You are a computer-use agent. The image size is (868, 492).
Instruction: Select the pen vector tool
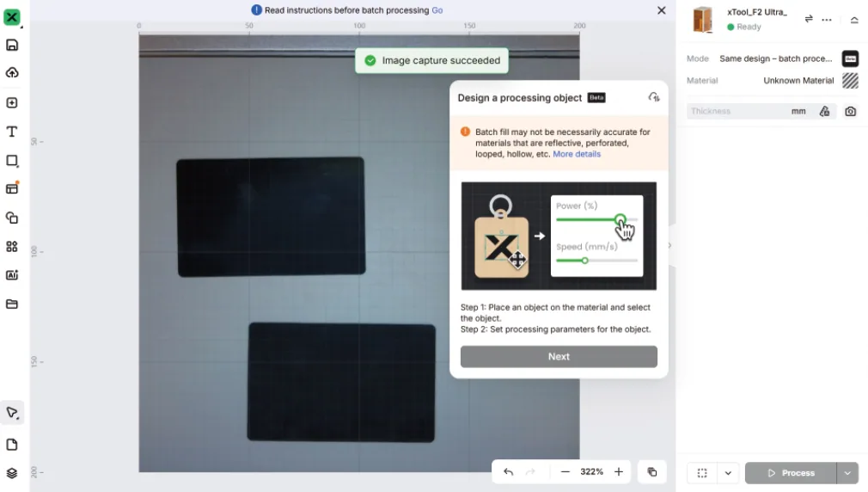pyautogui.click(x=12, y=413)
